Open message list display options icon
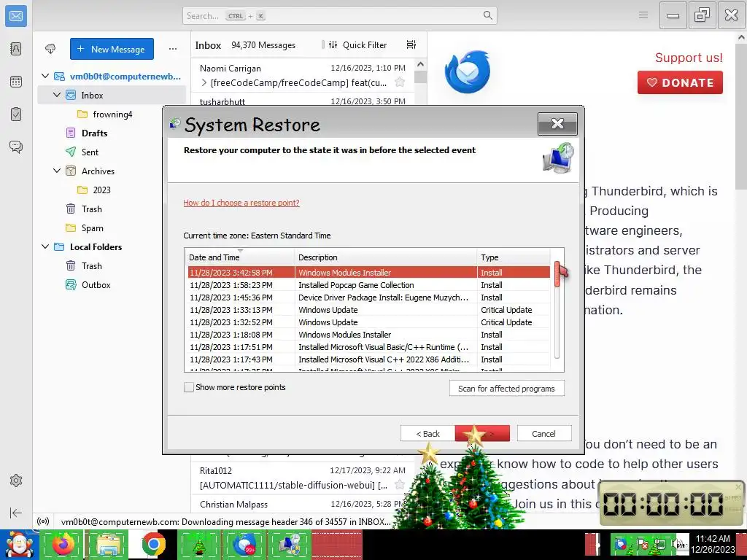This screenshot has width=747, height=560. (411, 44)
